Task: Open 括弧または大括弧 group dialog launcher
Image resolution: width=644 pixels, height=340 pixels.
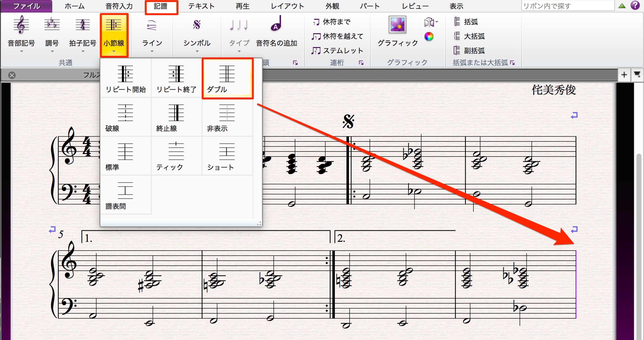Action: coord(512,63)
